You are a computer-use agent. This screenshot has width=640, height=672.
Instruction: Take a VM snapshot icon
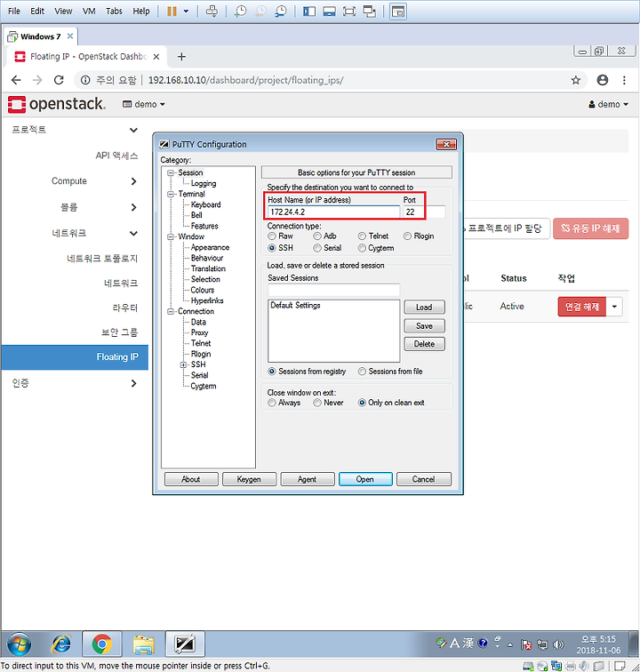coord(241,12)
